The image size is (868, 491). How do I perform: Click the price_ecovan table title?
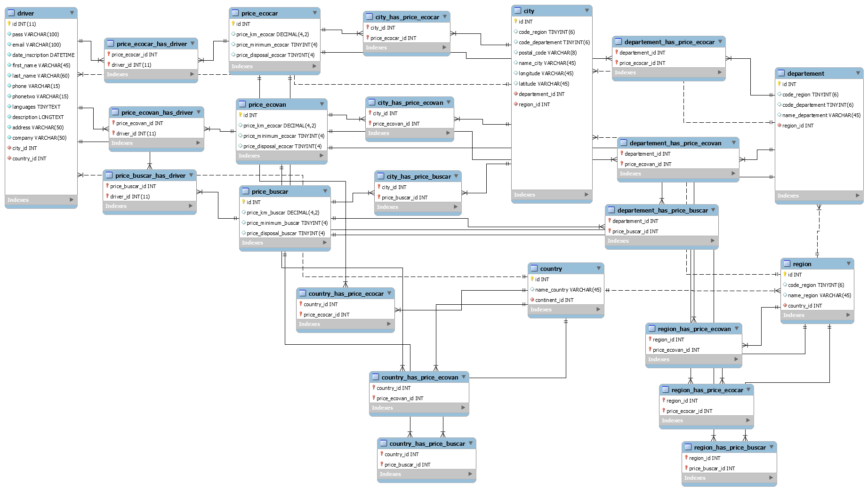267,104
